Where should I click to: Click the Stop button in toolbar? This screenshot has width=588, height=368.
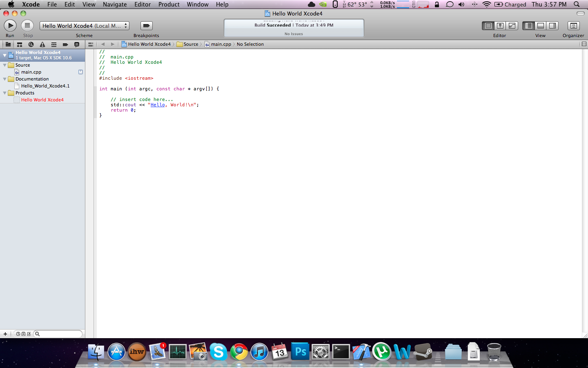pos(27,25)
